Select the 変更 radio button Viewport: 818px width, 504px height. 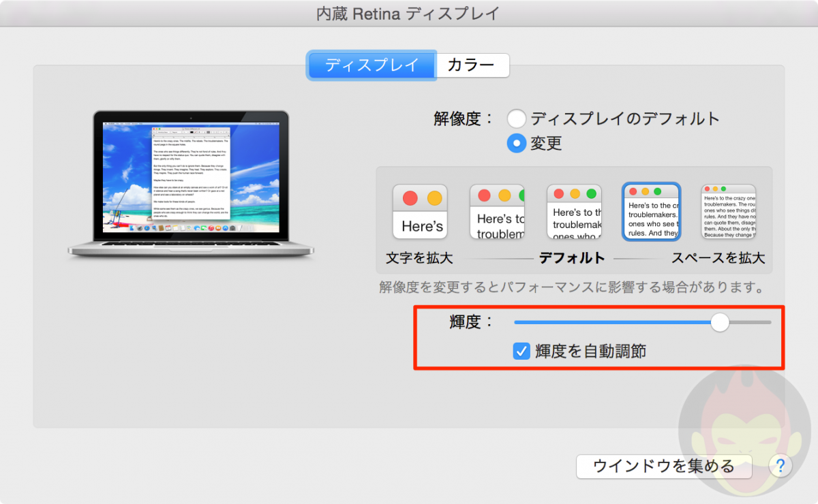pyautogui.click(x=517, y=143)
